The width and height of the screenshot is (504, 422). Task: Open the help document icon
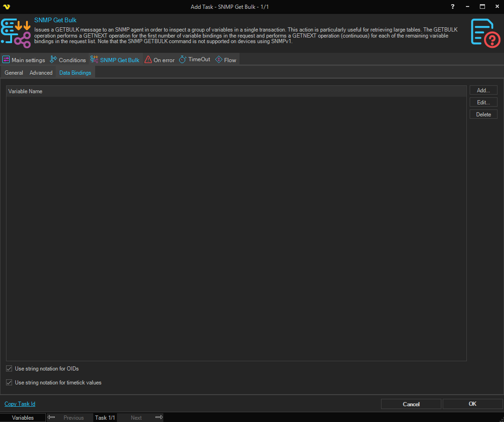pos(485,33)
